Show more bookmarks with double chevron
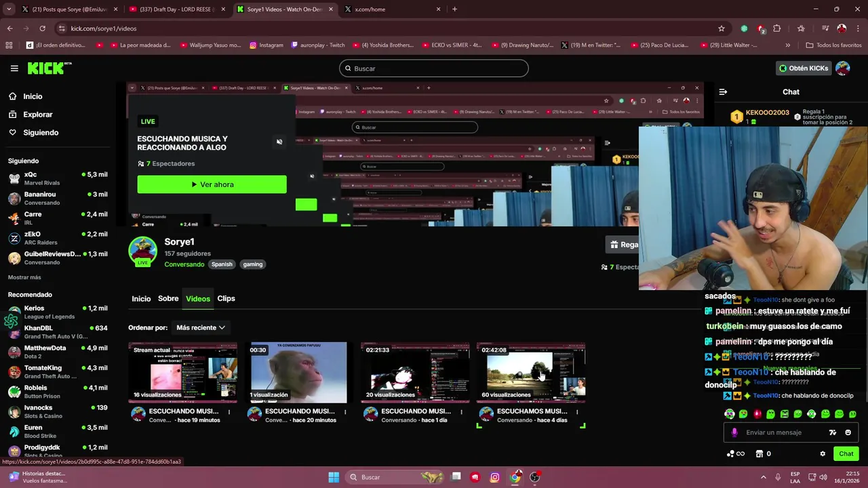Image resolution: width=868 pixels, height=488 pixels. tap(787, 45)
